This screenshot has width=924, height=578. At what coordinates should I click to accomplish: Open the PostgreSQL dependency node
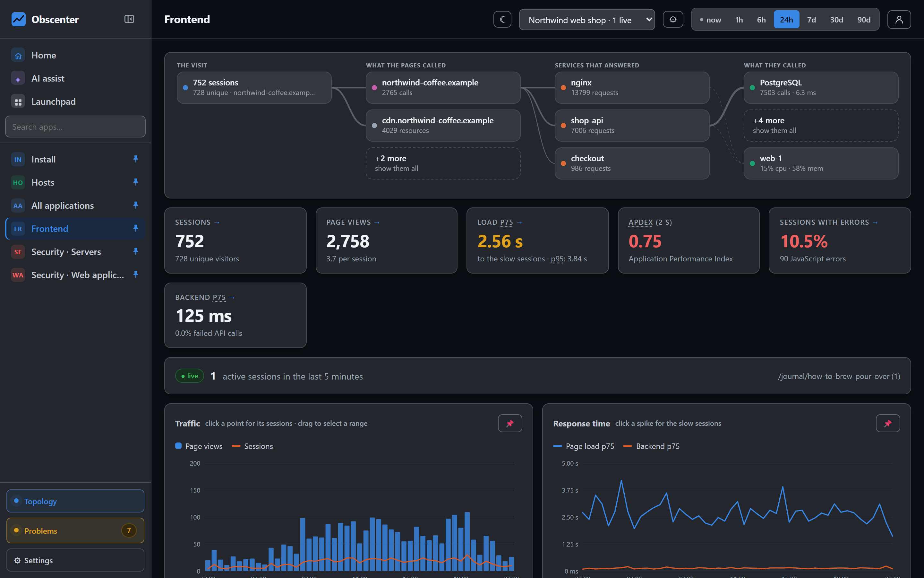click(821, 88)
